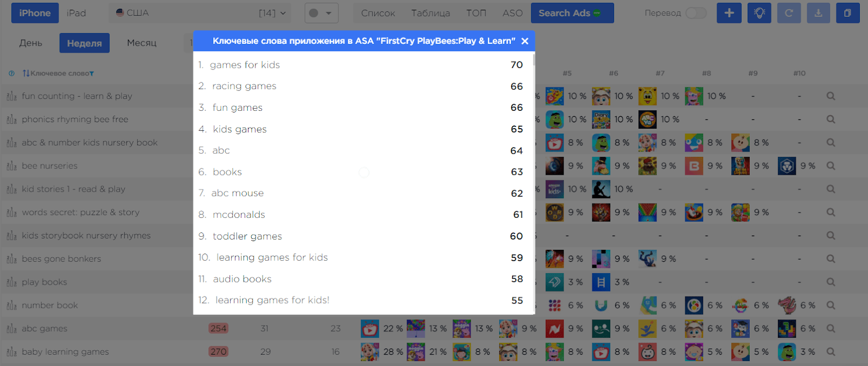868x366 pixels.
Task: Click app icon beside 28 % in baby learning row
Action: pos(370,352)
